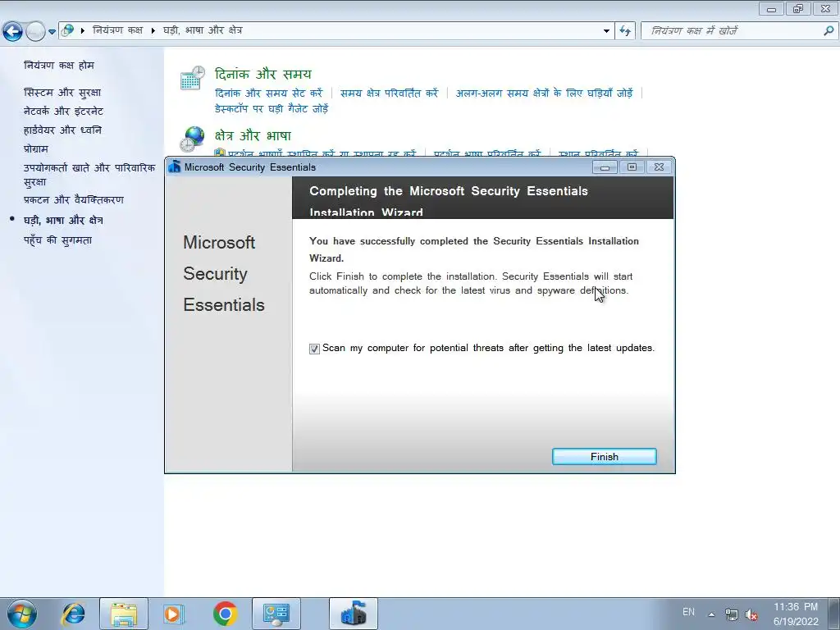Image resolution: width=840 pixels, height=630 pixels.
Task: Click the Back arrow in Control Panel
Action: [12, 32]
